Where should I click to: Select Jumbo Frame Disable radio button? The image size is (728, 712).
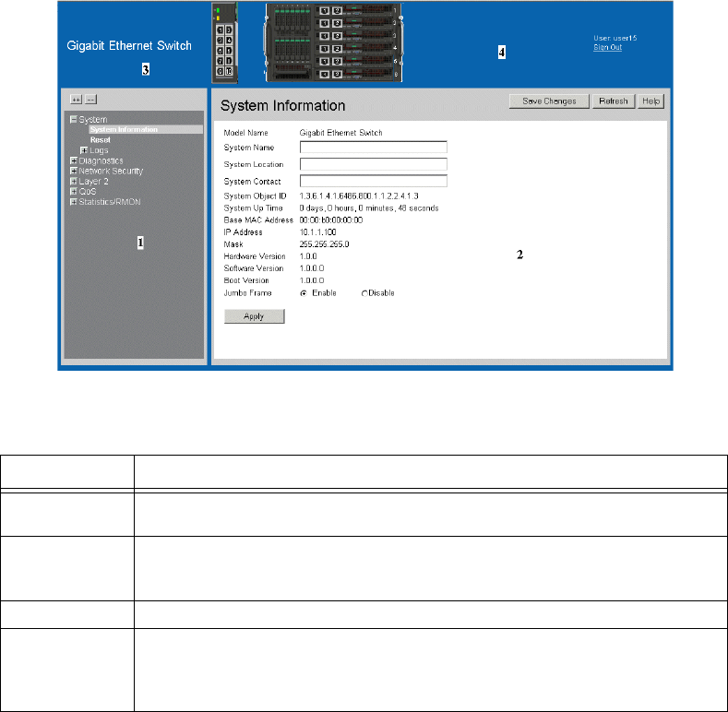[364, 292]
